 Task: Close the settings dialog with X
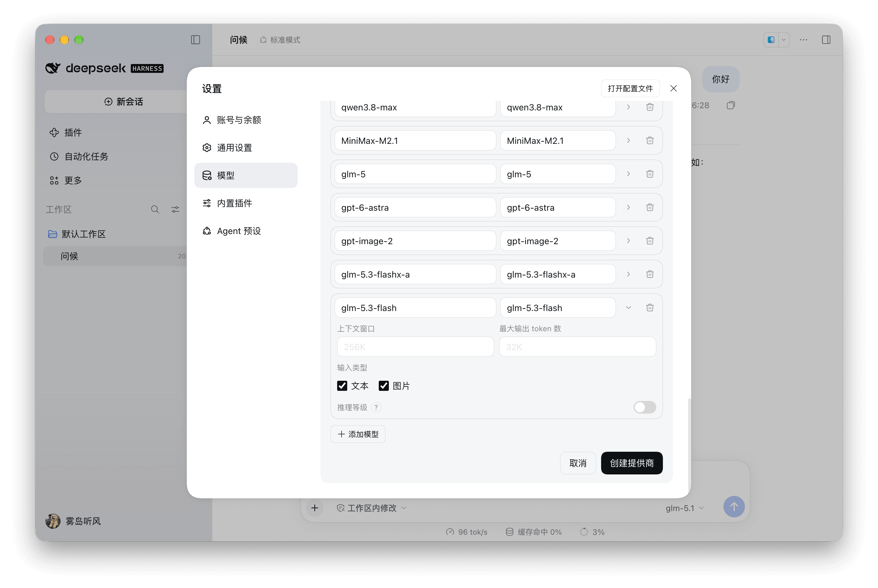click(x=673, y=88)
